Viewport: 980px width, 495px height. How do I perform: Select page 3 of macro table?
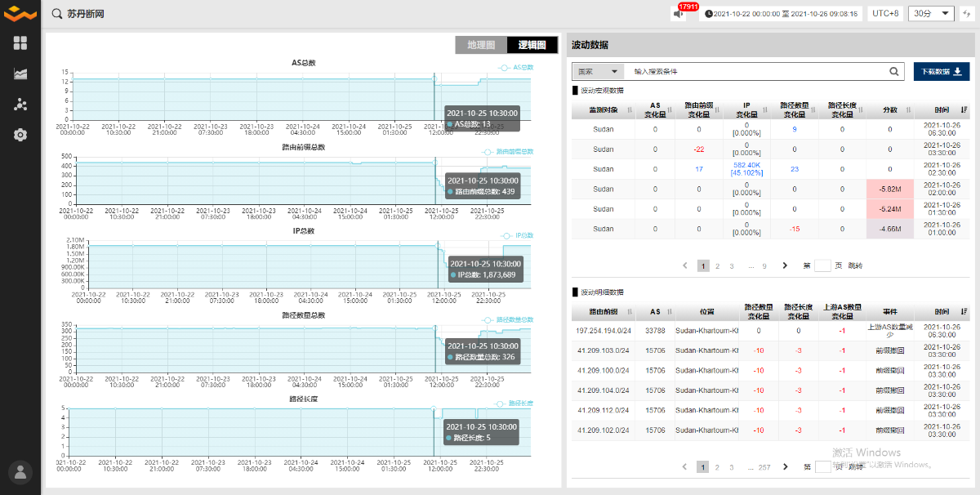732,265
